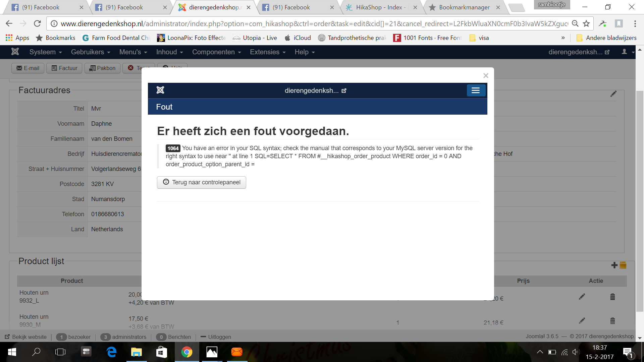The height and width of the screenshot is (362, 644).
Task: Click Terug naar controlepaneel button
Action: tap(201, 182)
